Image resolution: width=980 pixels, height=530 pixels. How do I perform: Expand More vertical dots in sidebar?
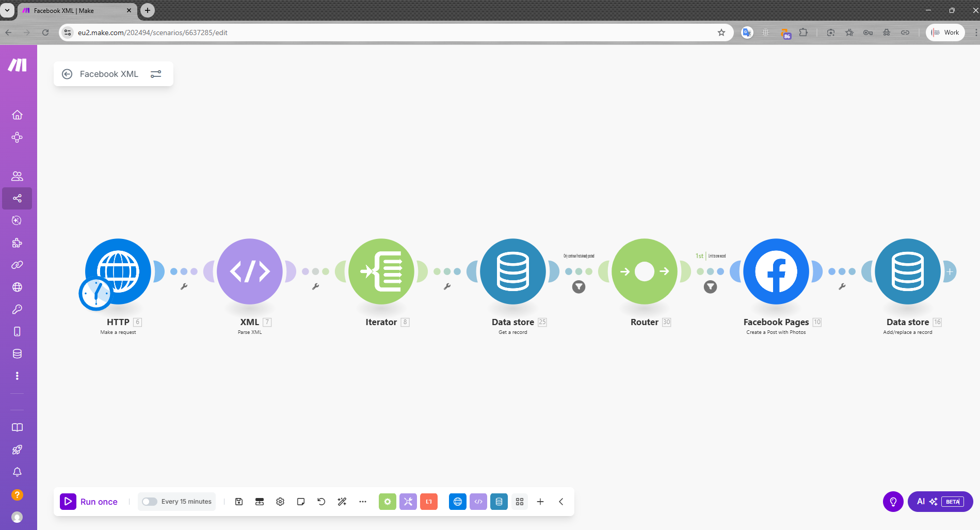(17, 376)
